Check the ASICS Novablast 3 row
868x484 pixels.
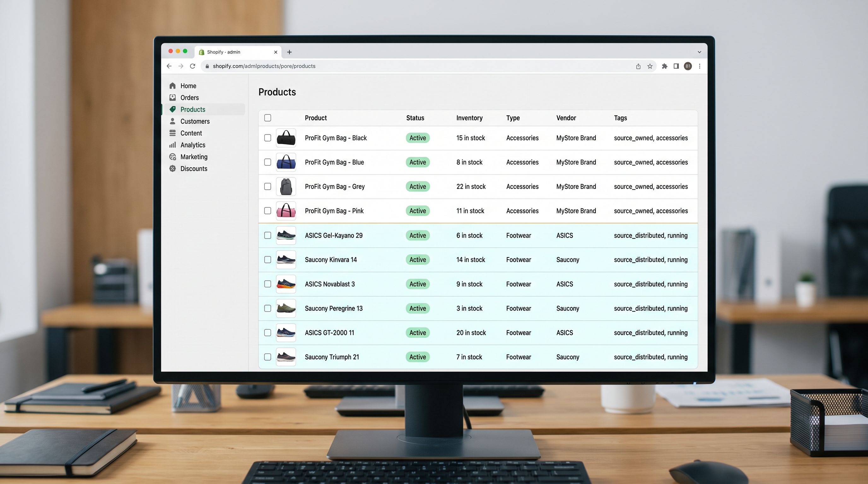pyautogui.click(x=267, y=284)
